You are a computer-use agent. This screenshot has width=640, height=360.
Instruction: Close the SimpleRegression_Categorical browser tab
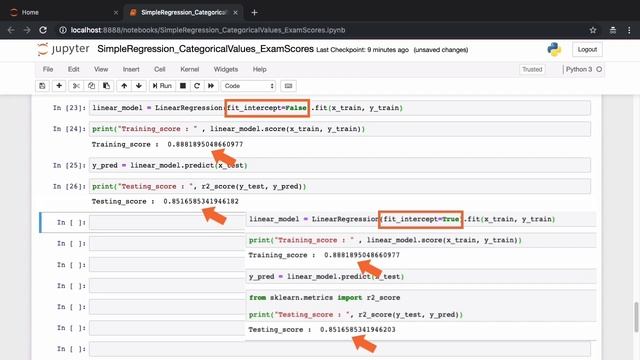(236, 13)
